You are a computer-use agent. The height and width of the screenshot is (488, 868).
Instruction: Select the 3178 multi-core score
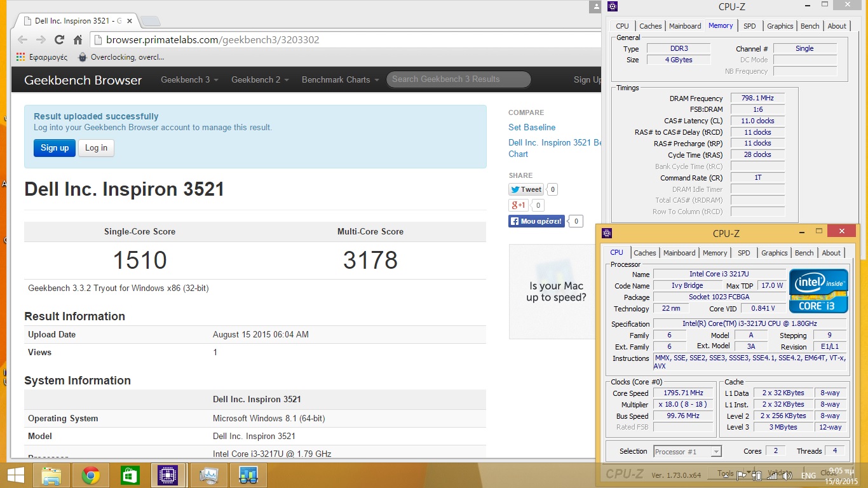click(x=370, y=260)
